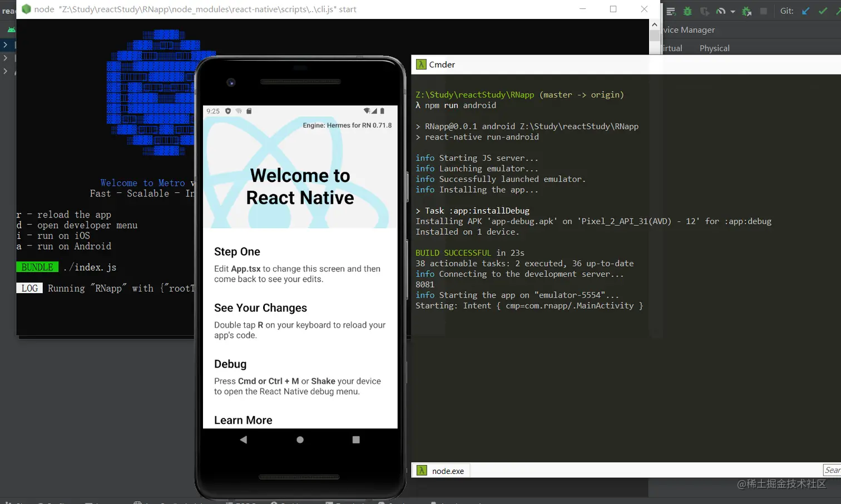
Task: Click the Apply Changes rerun icon in the IDE toolbar
Action: pyautogui.click(x=671, y=11)
